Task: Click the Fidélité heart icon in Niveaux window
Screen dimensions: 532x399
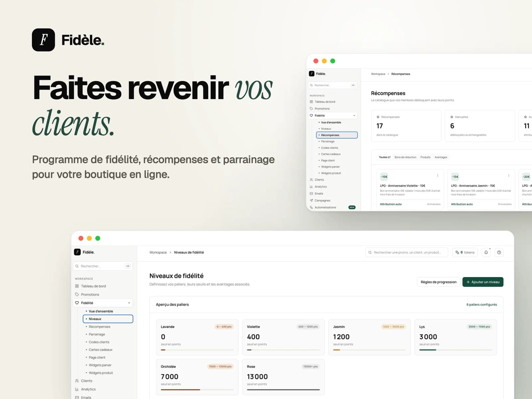Action: point(77,303)
